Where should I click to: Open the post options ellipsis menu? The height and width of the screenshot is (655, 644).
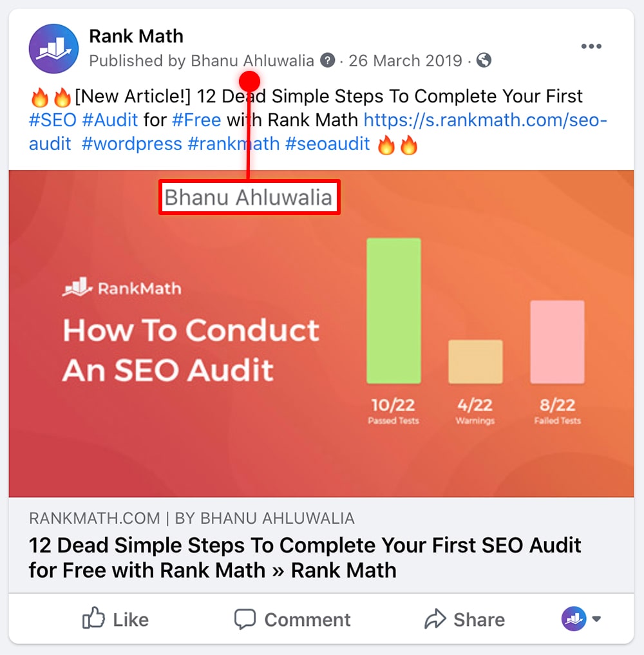[x=591, y=45]
